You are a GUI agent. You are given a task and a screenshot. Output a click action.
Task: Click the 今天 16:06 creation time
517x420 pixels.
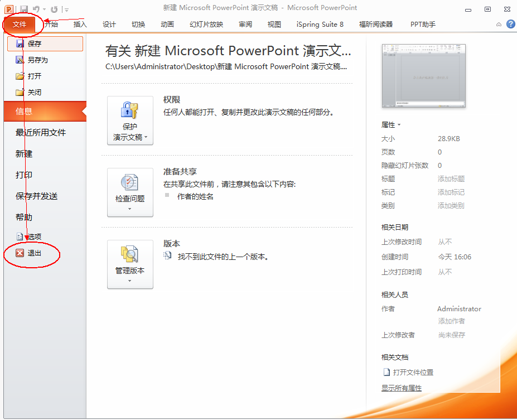[x=455, y=257]
